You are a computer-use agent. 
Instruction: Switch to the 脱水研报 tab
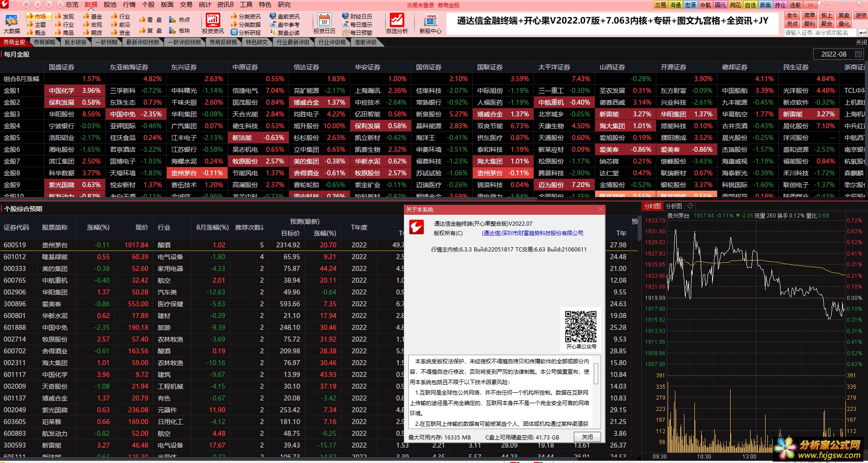(x=75, y=42)
